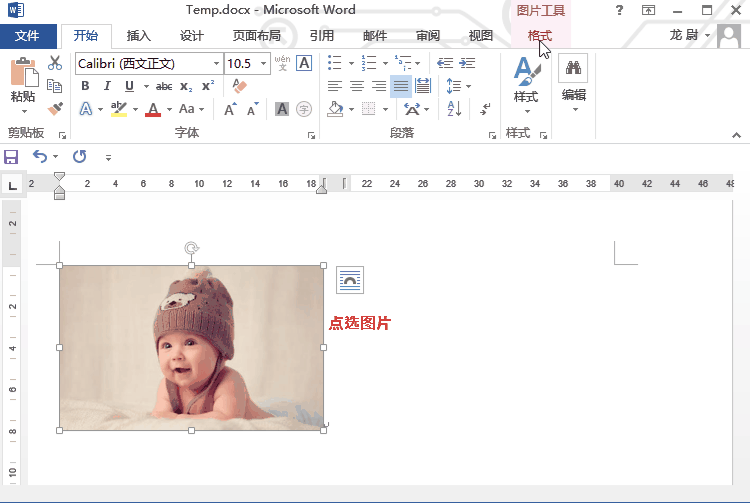Switch to the 插入 ribbon tab
Image resolution: width=750 pixels, height=503 pixels.
138,36
